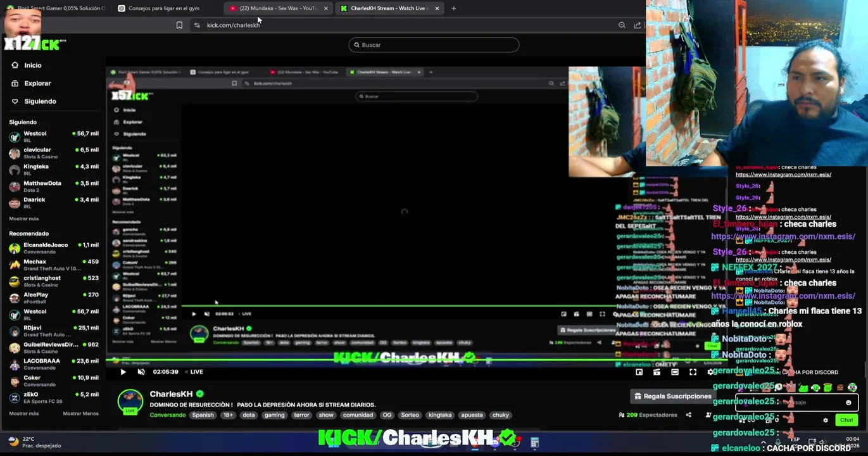Open zEkO recommended channel
Viewport: 868px width, 456px height.
(x=54, y=398)
